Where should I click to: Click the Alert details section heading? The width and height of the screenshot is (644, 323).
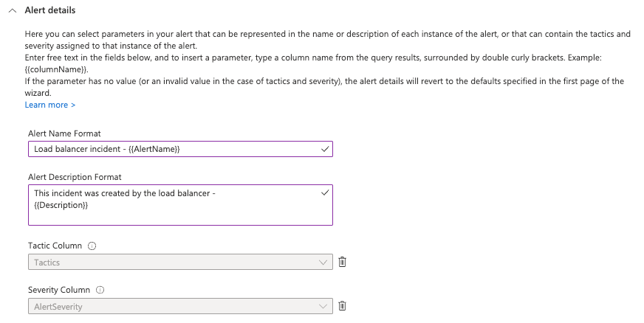(50, 10)
